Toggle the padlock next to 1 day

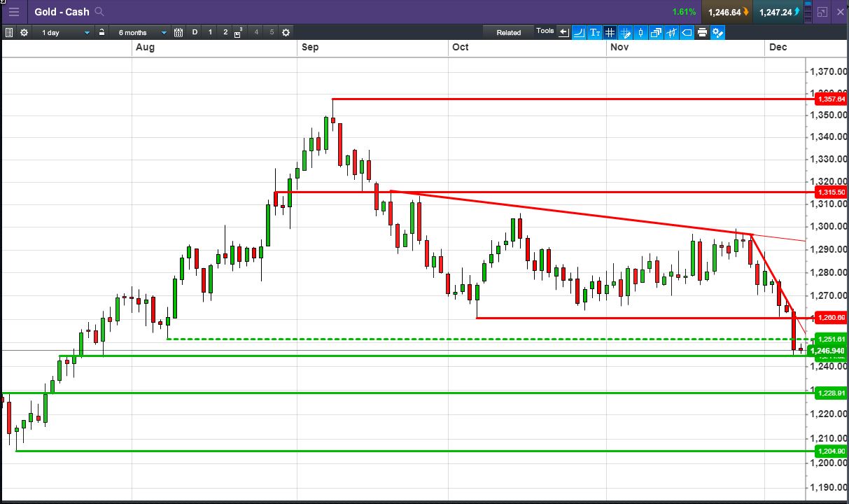click(x=101, y=32)
